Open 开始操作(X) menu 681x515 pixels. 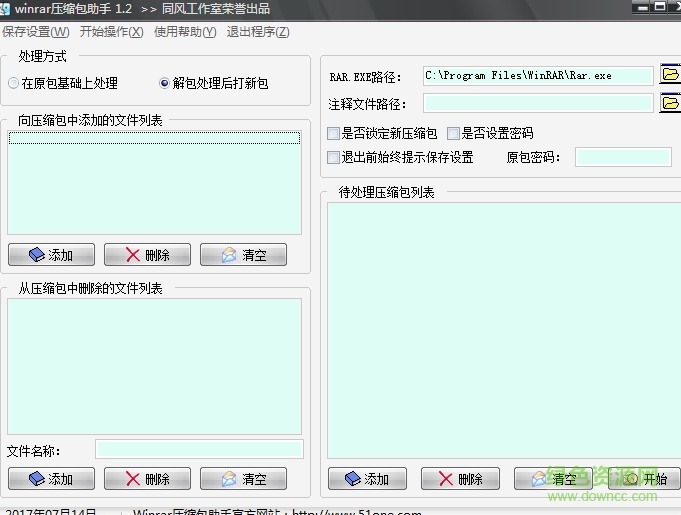click(111, 31)
